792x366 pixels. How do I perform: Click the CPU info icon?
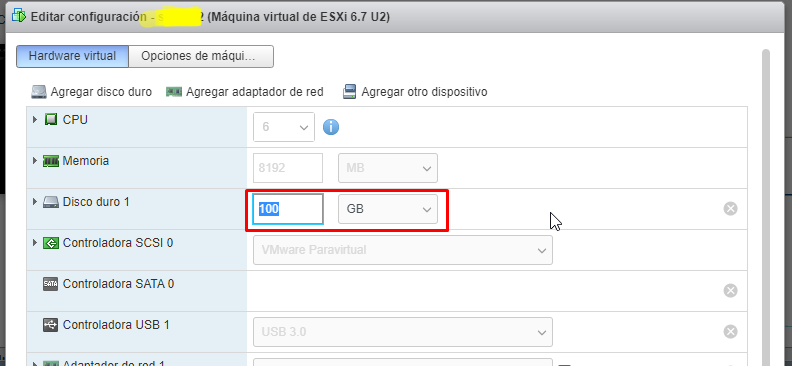tap(331, 127)
